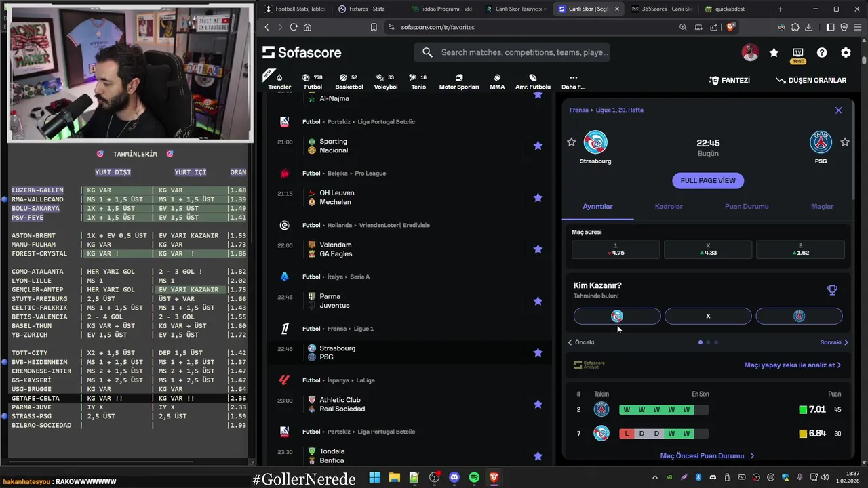Toggle favorite star for Athletic Club vs Real Sociedad

pyautogui.click(x=538, y=404)
